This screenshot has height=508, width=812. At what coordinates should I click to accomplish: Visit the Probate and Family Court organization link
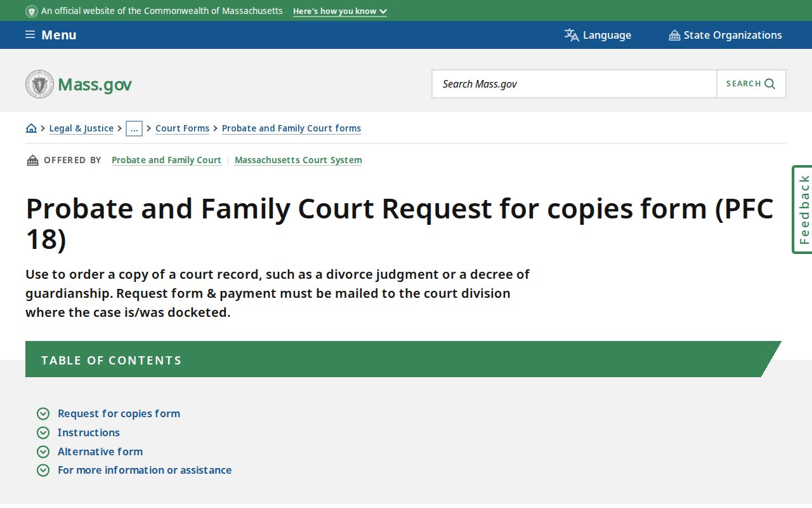coord(166,160)
